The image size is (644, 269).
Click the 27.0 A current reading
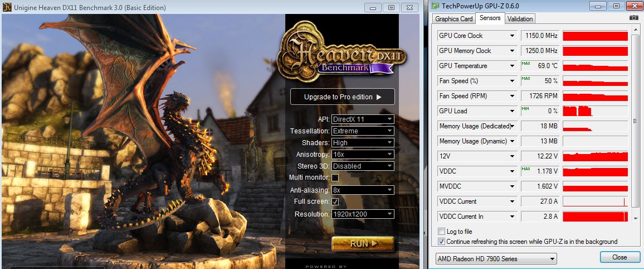(x=540, y=201)
